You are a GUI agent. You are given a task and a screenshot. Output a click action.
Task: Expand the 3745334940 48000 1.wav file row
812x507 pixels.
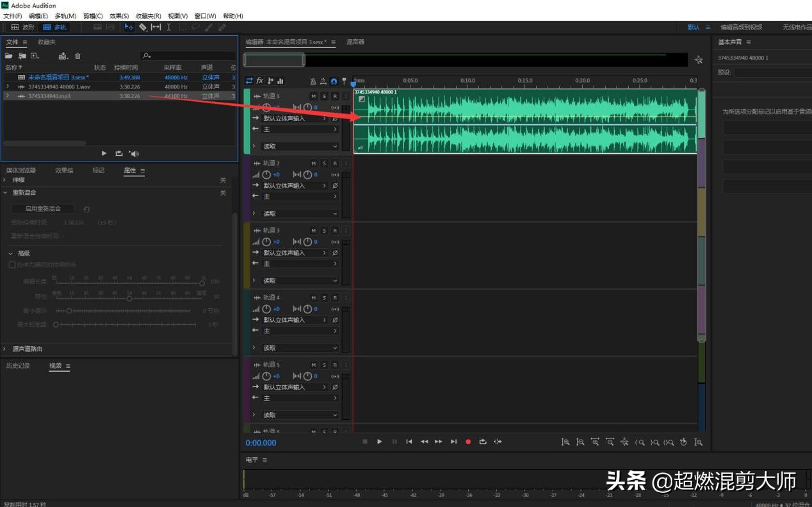pyautogui.click(x=7, y=87)
